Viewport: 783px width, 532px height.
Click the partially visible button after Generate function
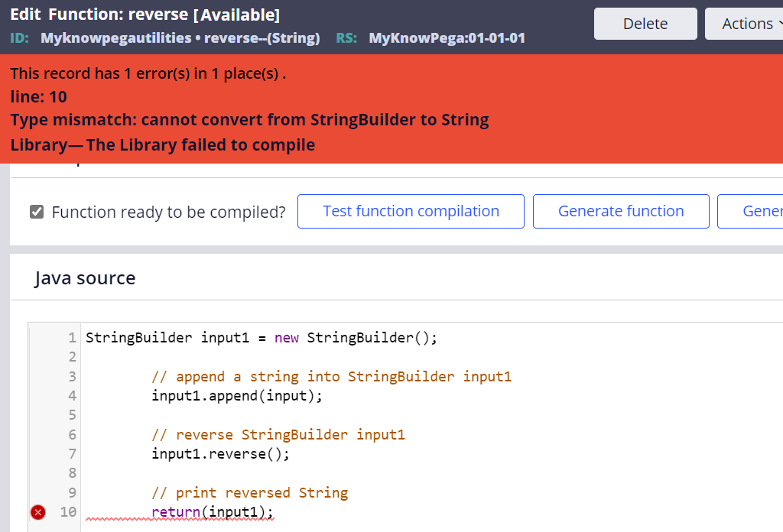point(750,211)
